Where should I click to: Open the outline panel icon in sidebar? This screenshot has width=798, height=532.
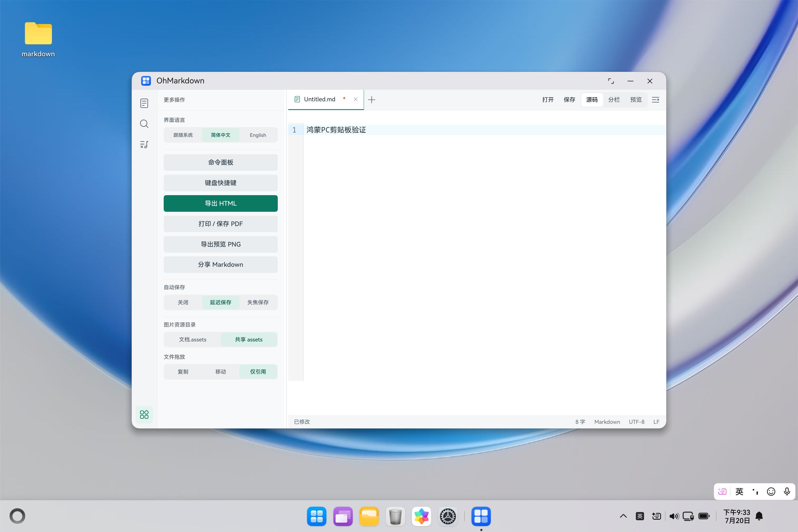[x=144, y=145]
